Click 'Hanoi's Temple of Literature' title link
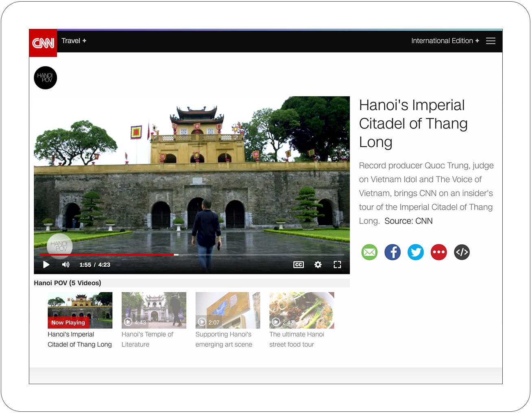Viewport: 532px width, 413px height. click(147, 339)
